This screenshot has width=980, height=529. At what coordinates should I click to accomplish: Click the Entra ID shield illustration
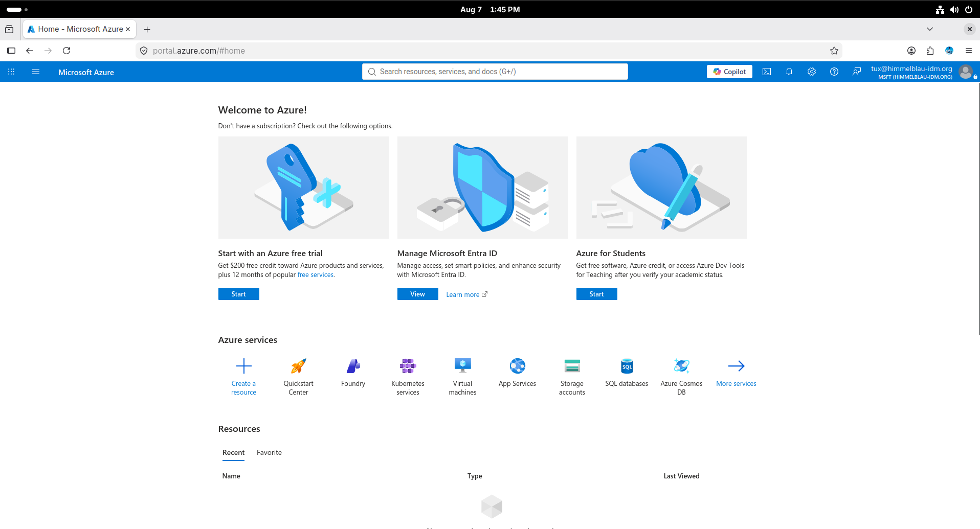483,188
